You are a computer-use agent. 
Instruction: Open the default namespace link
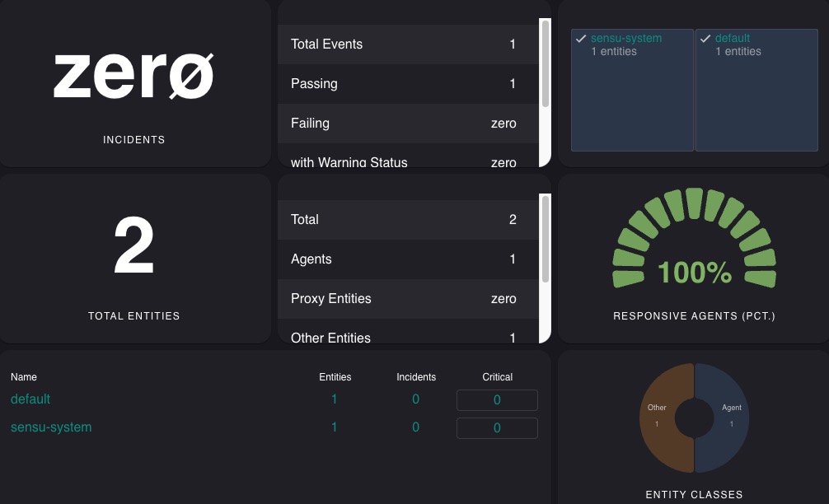[x=30, y=399]
